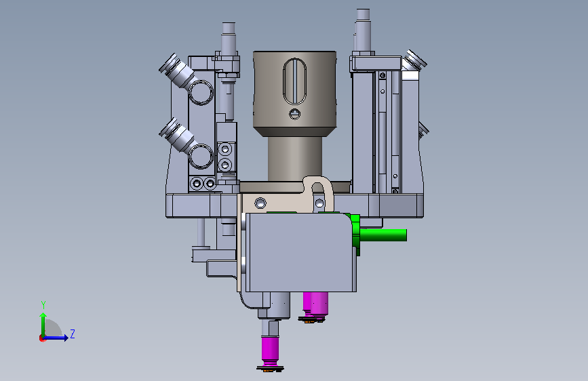Select the horizontal gray base plate left section
The width and height of the screenshot is (588, 381).
(x=201, y=205)
